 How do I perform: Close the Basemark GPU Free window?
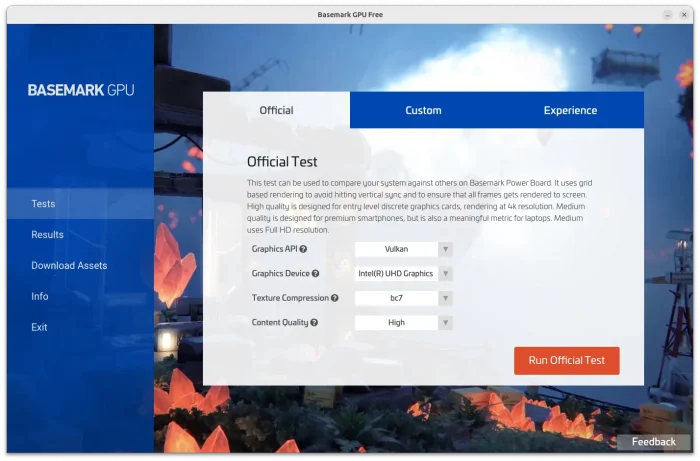click(684, 15)
